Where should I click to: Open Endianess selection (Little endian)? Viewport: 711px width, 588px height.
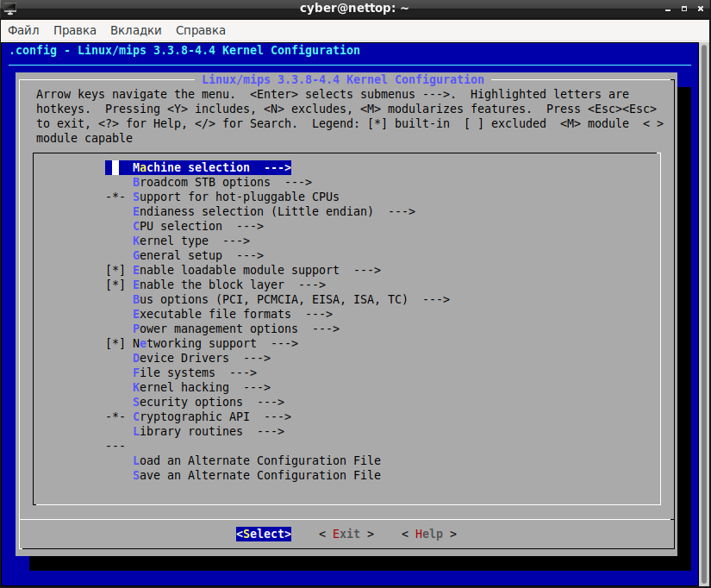(x=274, y=211)
